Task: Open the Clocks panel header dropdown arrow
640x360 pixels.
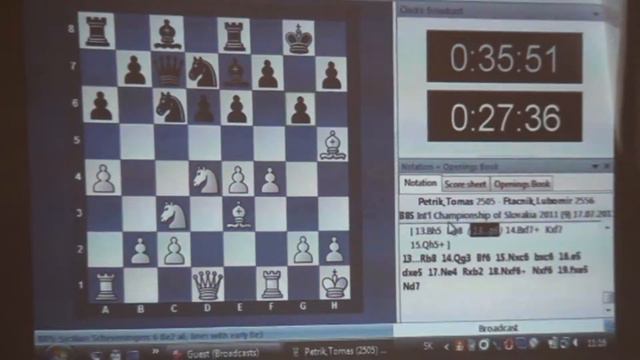Action: click(x=596, y=13)
